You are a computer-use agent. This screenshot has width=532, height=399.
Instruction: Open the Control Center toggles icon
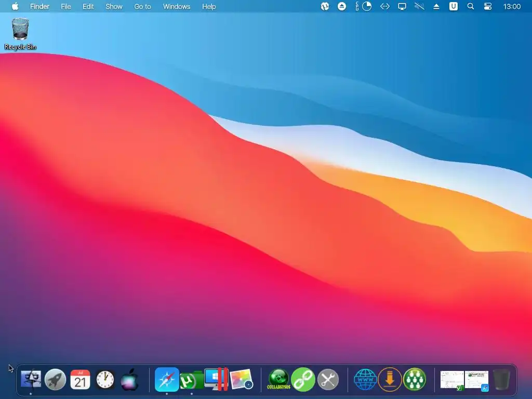point(487,6)
